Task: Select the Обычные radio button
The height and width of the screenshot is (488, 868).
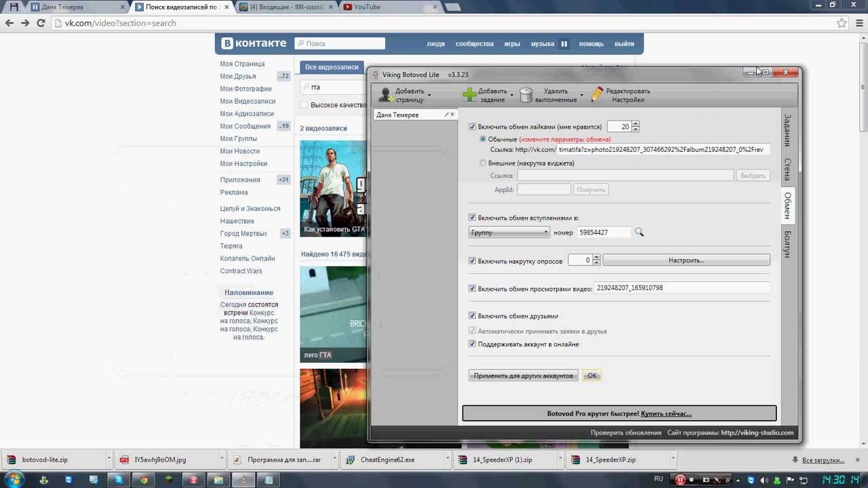Action: [483, 139]
